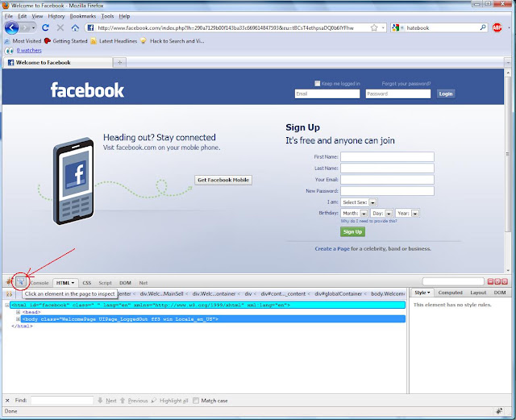Viewport: 516px width, 420px height.
Task: Click the Why do I need to provide this link
Action: pyautogui.click(x=368, y=221)
